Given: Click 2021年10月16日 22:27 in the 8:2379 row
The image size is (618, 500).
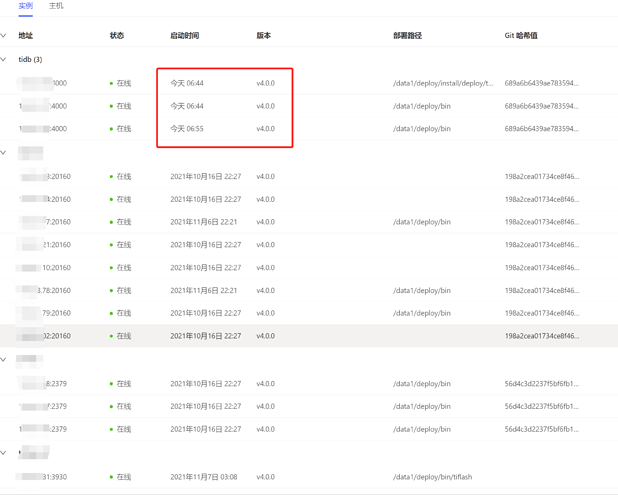Looking at the screenshot, I should (206, 384).
